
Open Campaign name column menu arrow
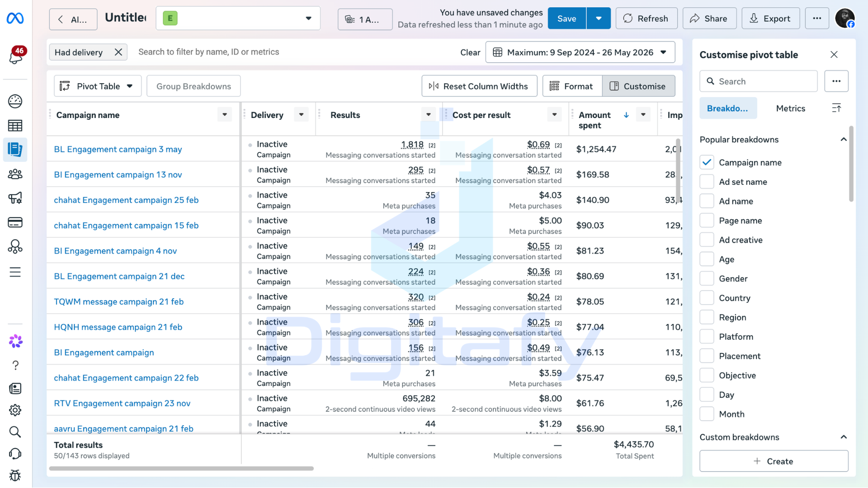[x=225, y=115]
